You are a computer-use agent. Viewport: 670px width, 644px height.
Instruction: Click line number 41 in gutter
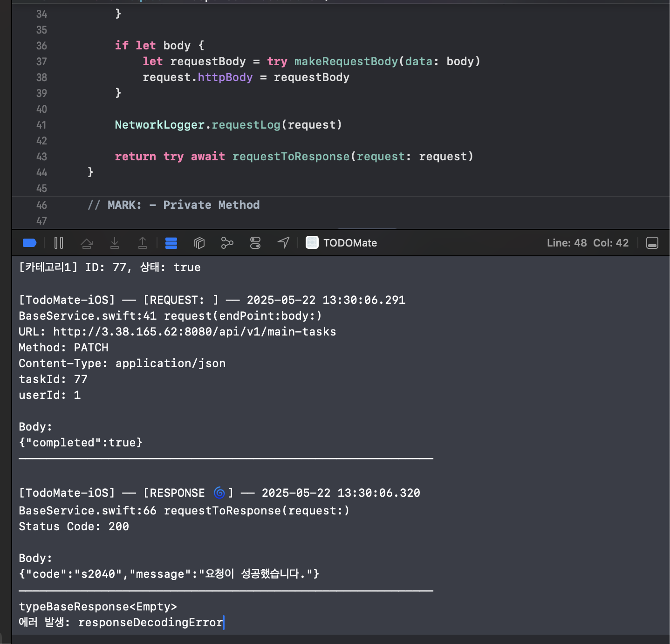[x=41, y=125]
